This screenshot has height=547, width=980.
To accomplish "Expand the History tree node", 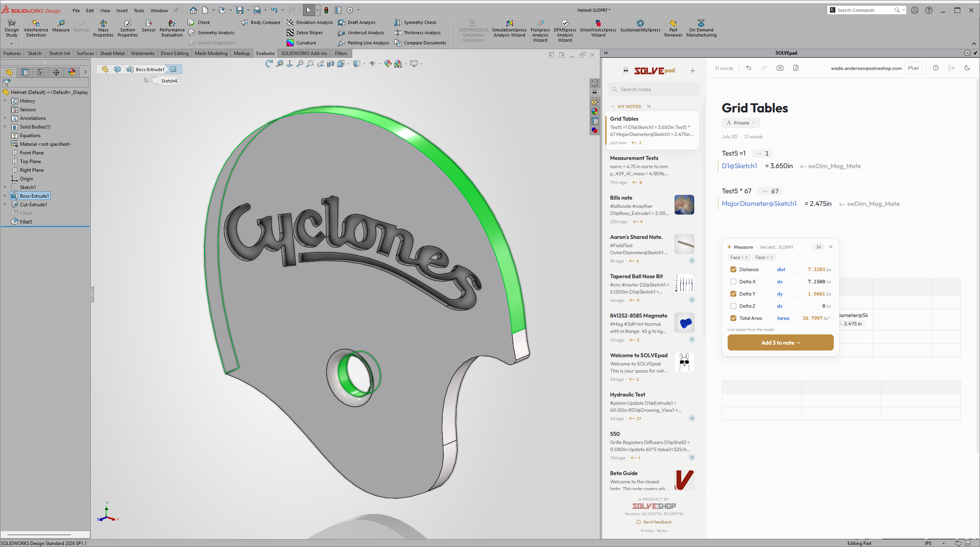I will (x=5, y=101).
